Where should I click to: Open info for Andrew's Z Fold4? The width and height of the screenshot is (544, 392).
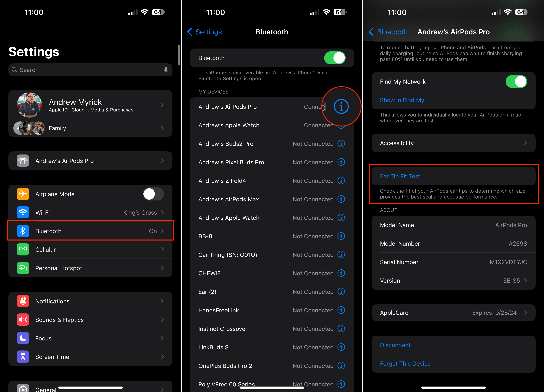click(341, 180)
